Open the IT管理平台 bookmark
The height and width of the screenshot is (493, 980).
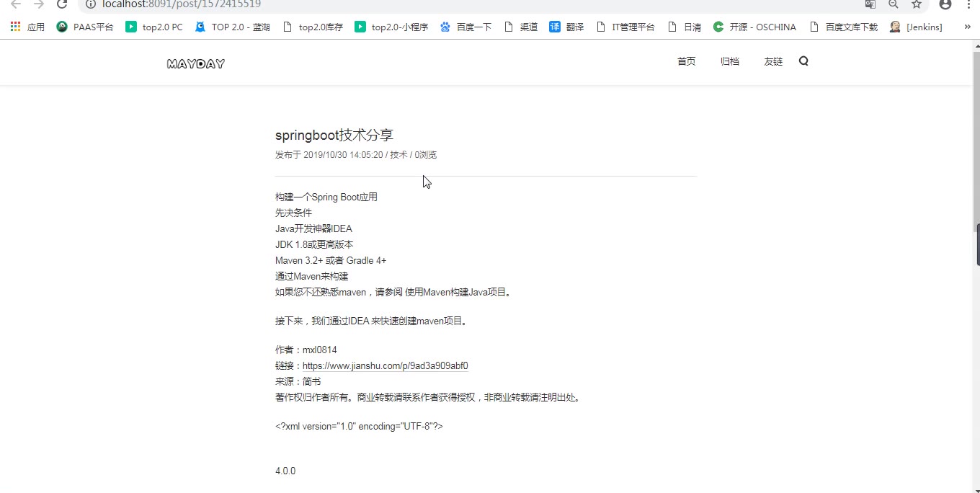[x=625, y=27]
